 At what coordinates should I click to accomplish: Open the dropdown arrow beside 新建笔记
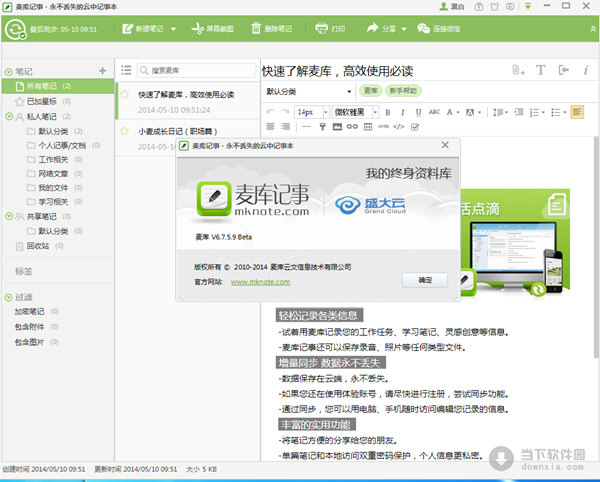coord(173,29)
